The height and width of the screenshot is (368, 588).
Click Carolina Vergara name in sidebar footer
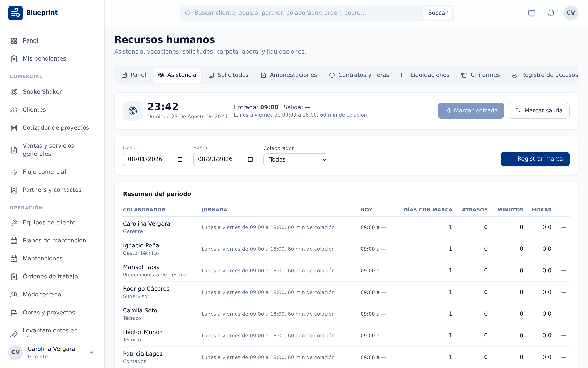(x=51, y=349)
